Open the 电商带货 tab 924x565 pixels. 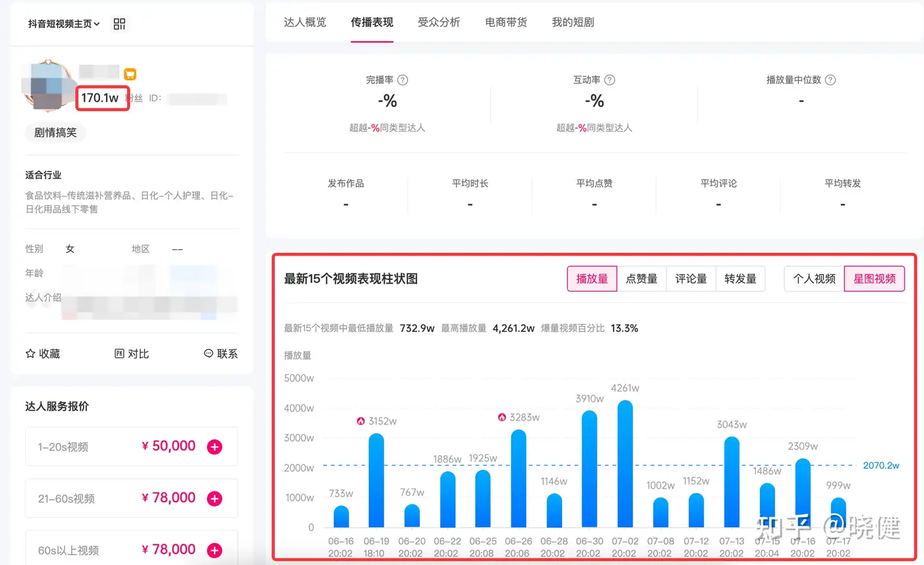click(506, 22)
